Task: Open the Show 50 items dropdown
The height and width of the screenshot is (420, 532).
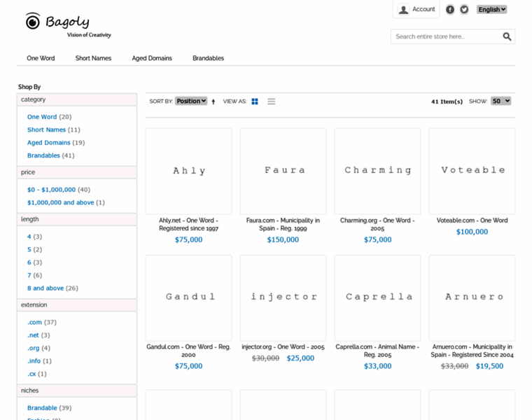Action: tap(500, 101)
